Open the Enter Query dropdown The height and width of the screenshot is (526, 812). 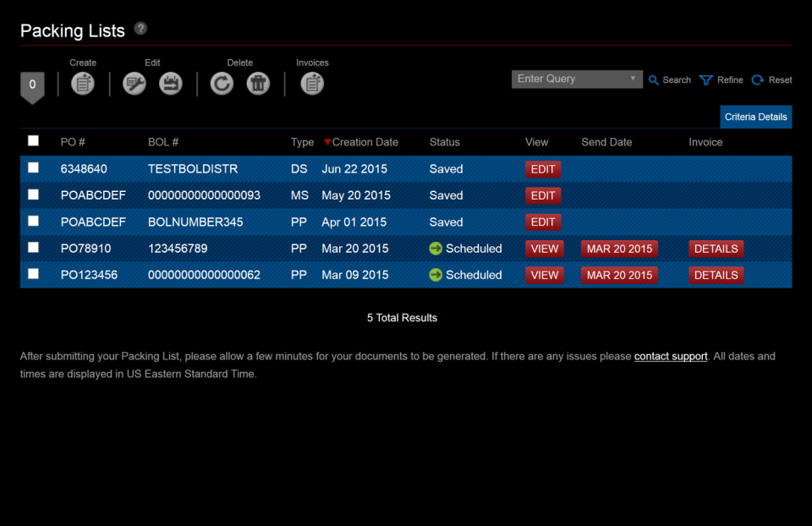pyautogui.click(x=577, y=79)
